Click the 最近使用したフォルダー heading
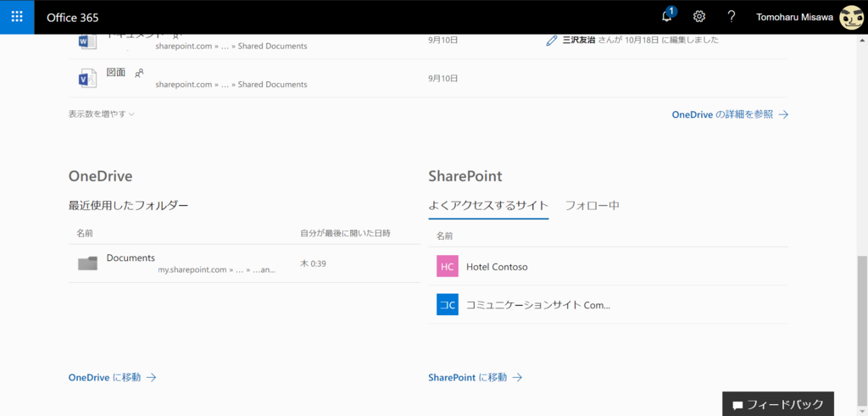 (x=129, y=206)
